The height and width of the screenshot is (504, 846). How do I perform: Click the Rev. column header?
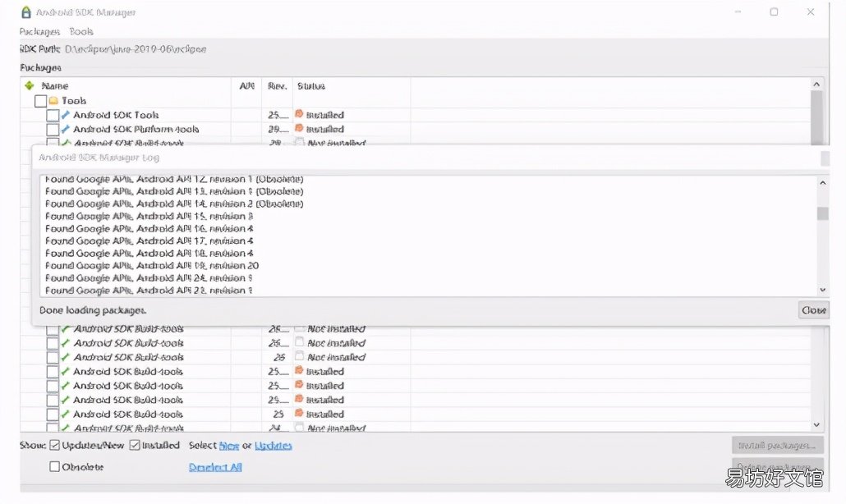tap(278, 85)
